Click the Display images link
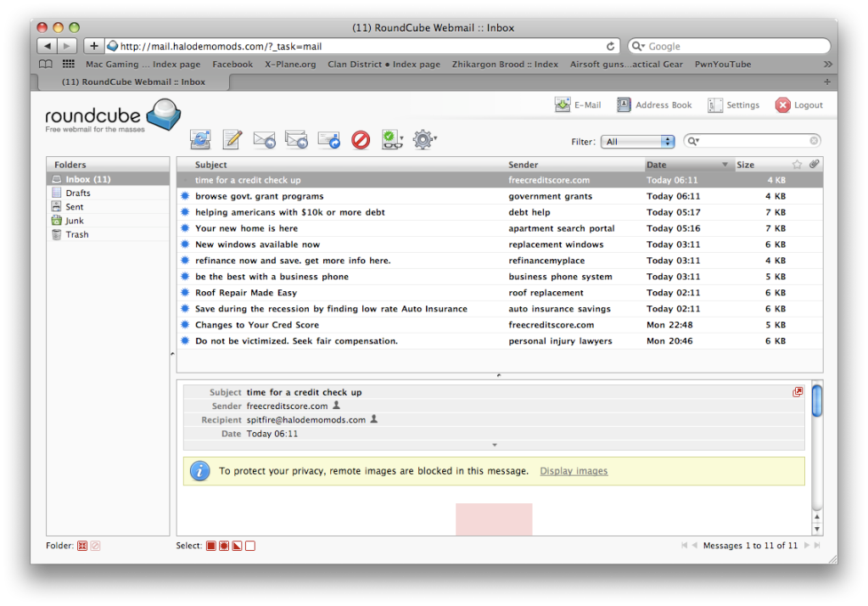Image resolution: width=868 pixels, height=606 pixels. (x=574, y=471)
